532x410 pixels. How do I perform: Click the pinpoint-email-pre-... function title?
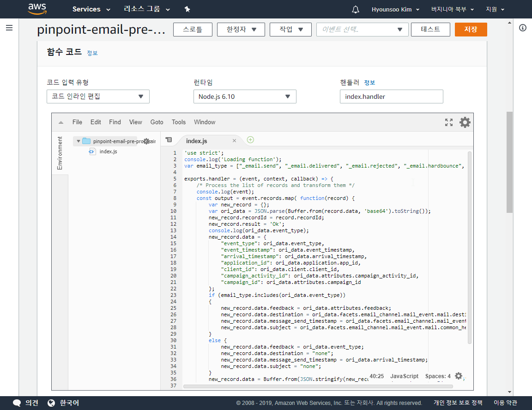[101, 30]
